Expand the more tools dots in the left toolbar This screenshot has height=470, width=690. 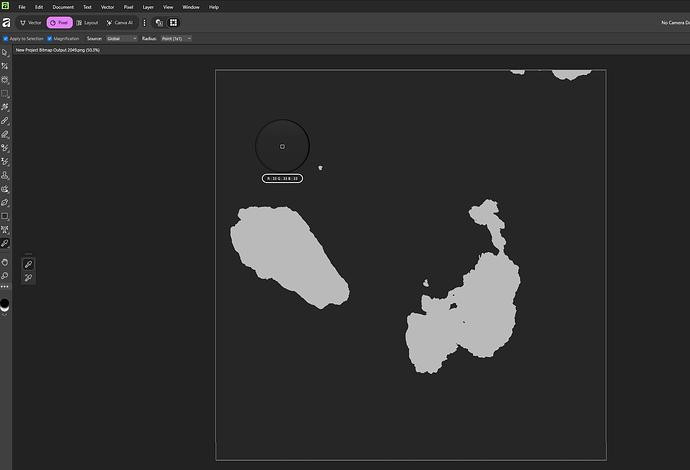[x=5, y=287]
